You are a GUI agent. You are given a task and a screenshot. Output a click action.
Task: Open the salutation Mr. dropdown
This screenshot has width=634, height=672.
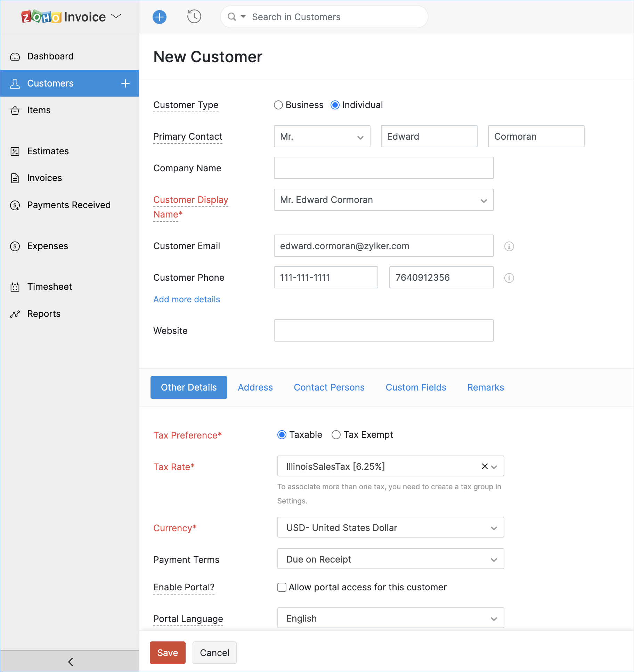pyautogui.click(x=322, y=137)
